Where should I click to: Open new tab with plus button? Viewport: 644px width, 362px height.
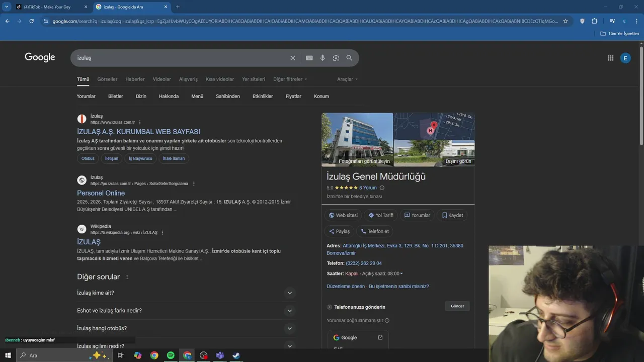178,7
